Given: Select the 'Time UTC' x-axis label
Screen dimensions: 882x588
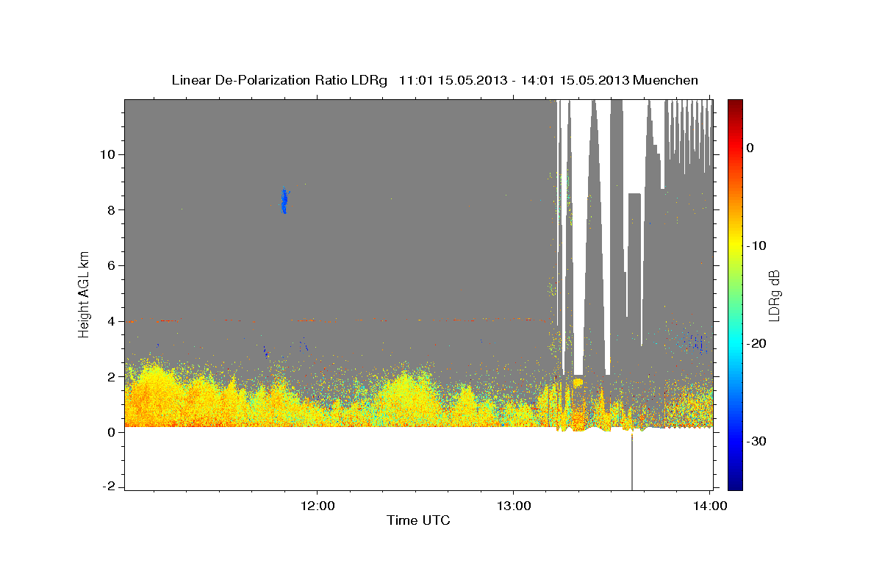Looking at the screenshot, I should 418,520.
